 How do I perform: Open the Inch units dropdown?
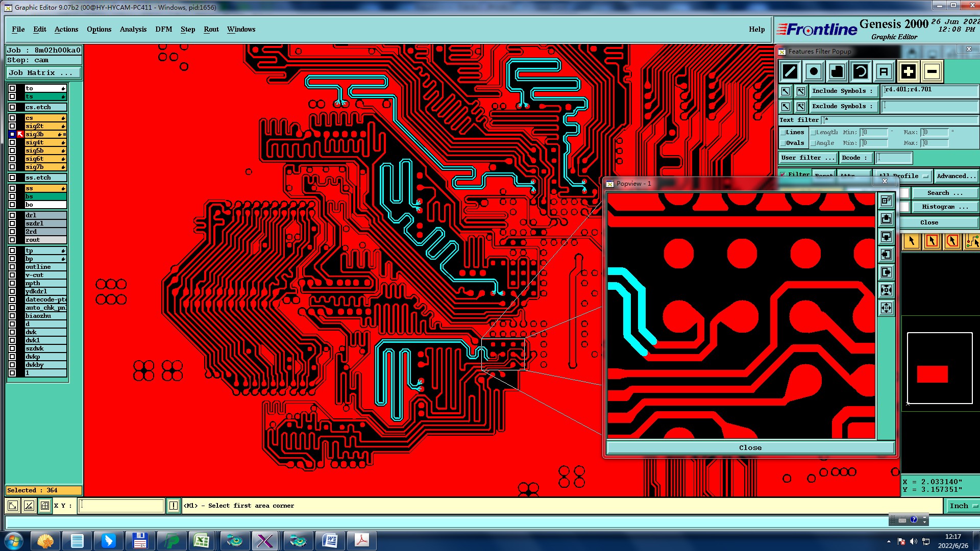963,506
